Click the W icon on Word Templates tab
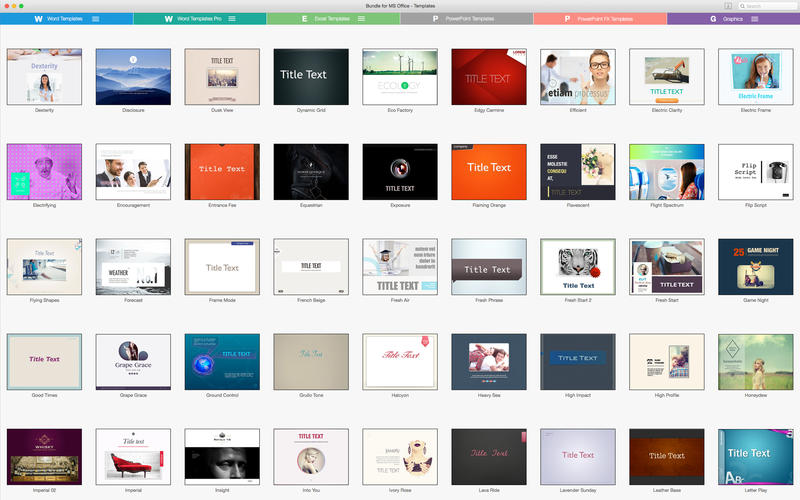This screenshot has height=500, width=800. (38, 19)
